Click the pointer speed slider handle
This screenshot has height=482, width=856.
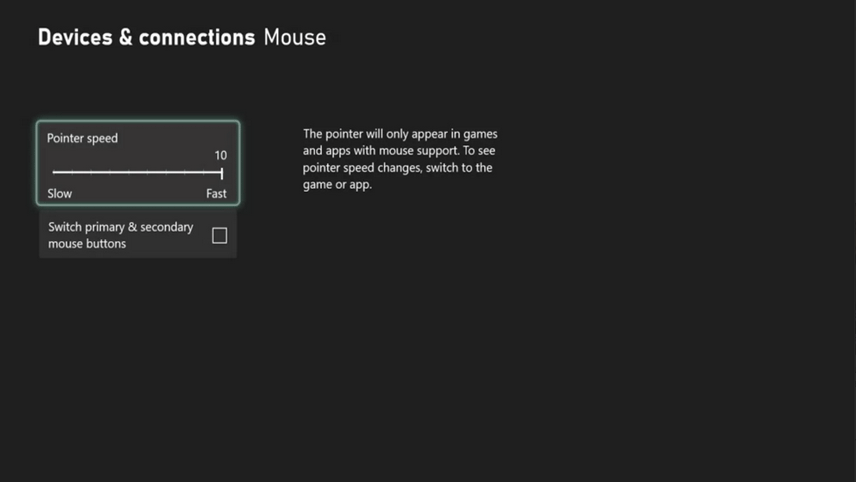222,174
